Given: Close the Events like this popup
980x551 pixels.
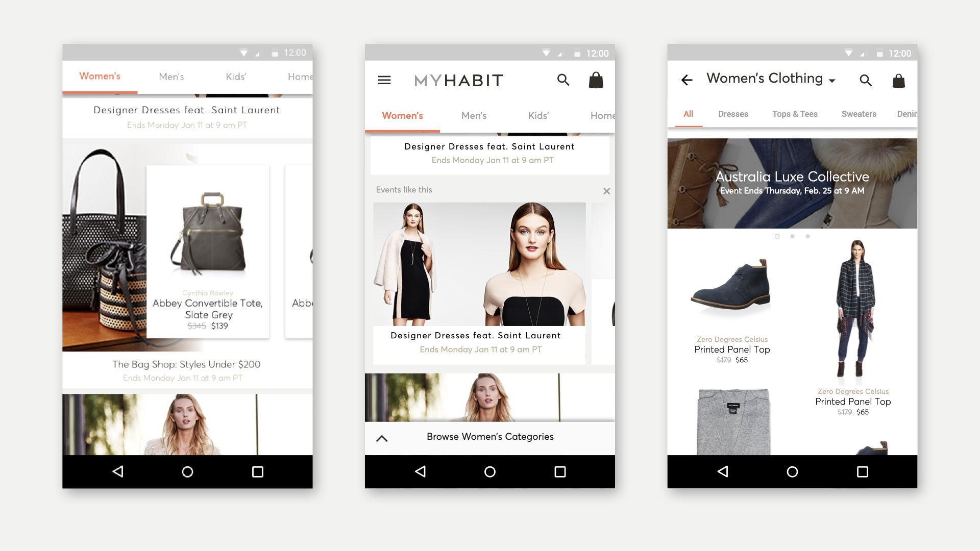Looking at the screenshot, I should coord(606,191).
